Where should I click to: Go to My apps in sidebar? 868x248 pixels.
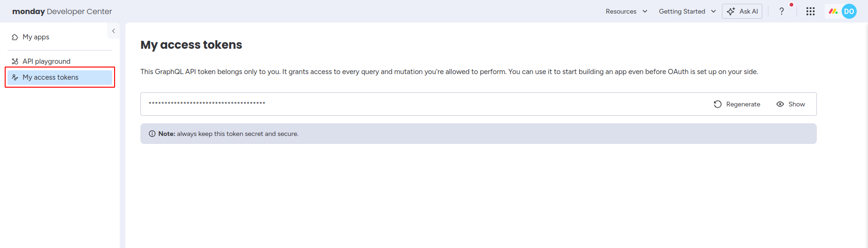pyautogui.click(x=36, y=37)
